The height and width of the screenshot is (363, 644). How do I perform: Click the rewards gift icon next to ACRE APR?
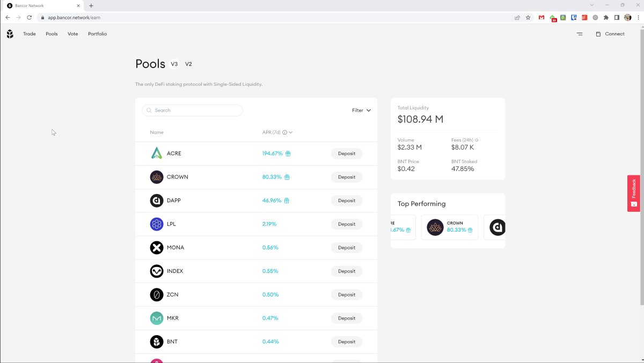pos(288,153)
